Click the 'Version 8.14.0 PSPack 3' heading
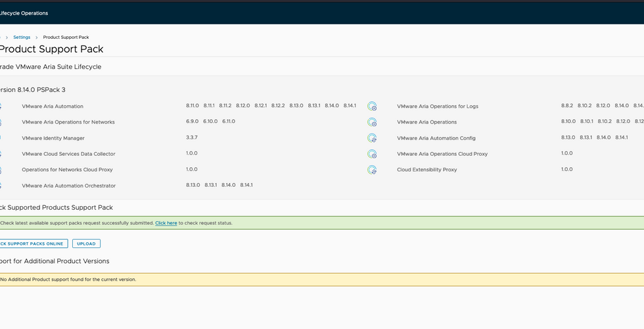The image size is (644, 329). 32,89
